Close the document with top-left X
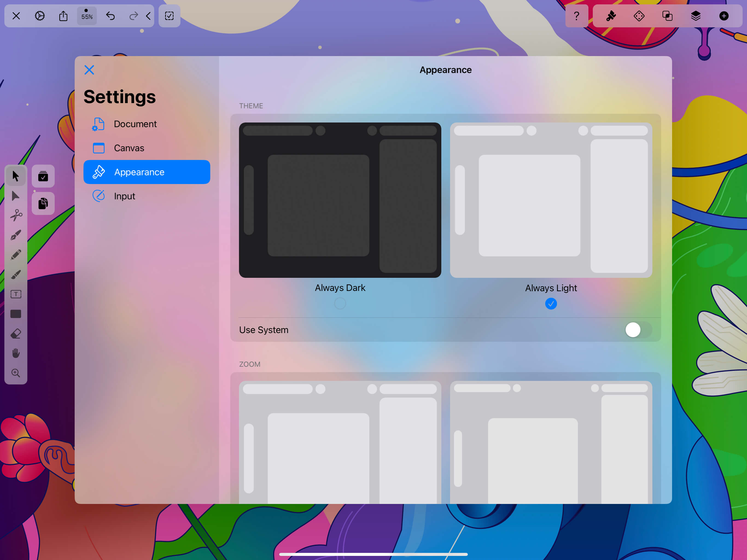 click(16, 16)
